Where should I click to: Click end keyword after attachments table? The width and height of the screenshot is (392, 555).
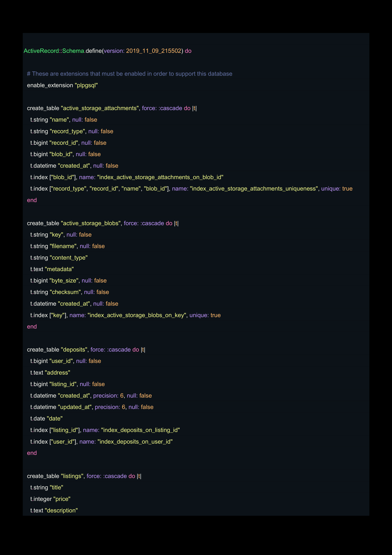tap(32, 200)
